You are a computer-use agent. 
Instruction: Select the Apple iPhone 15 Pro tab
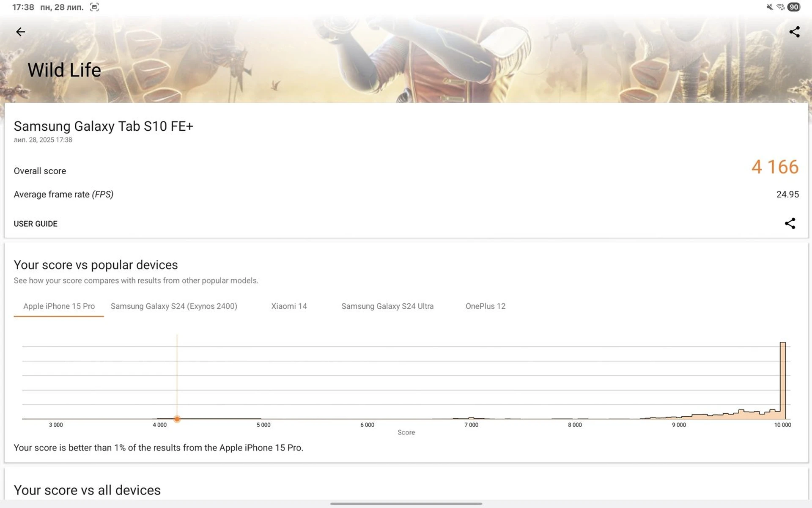pos(59,306)
